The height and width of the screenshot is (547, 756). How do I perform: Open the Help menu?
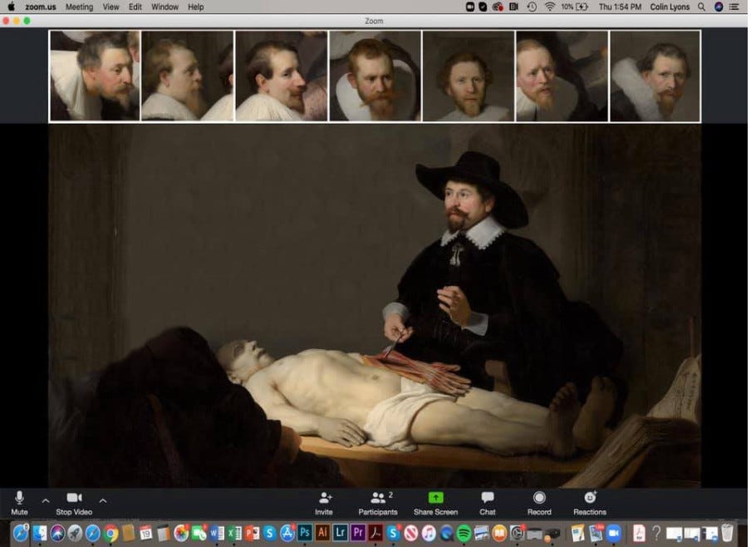(196, 7)
